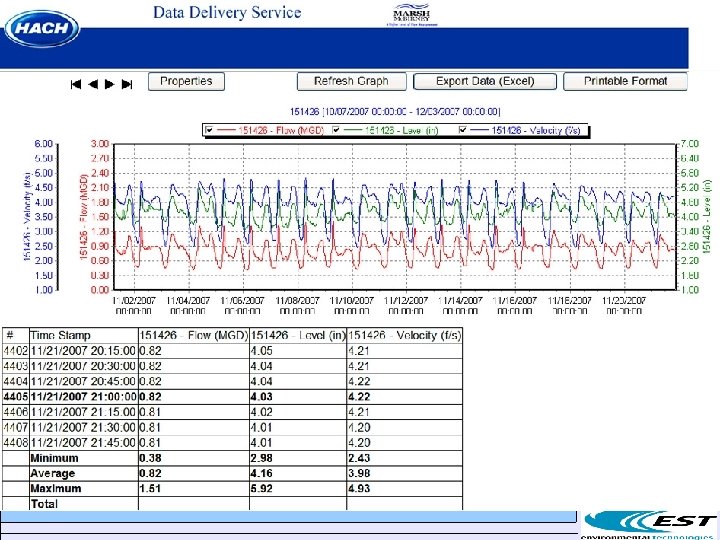Screen dimensions: 720x540
Task: Click the HACH logo
Action: (42, 28)
